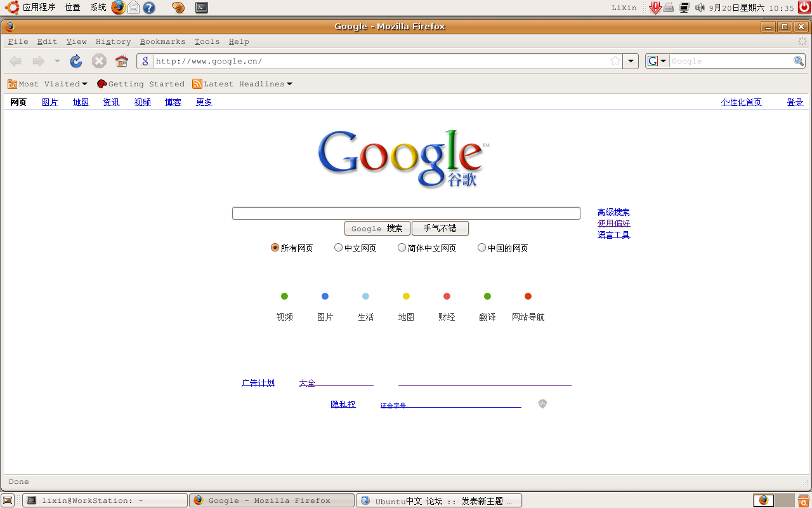Open the 使用偏好 link
The image size is (812, 508).
point(613,224)
